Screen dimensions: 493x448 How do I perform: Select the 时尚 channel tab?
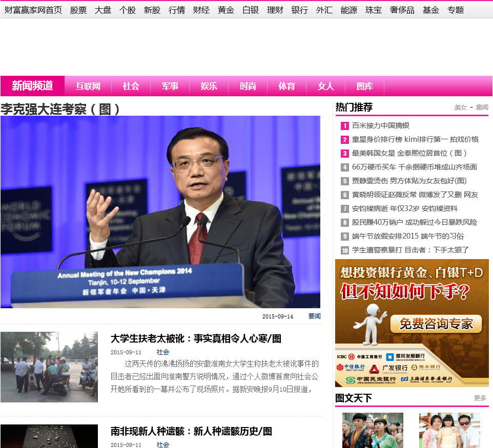click(248, 86)
